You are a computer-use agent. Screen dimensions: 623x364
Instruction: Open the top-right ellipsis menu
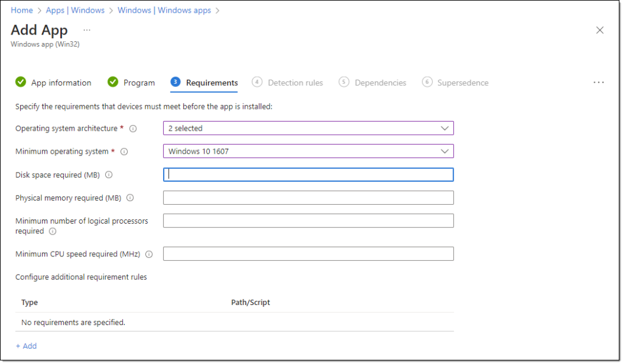[x=599, y=82]
